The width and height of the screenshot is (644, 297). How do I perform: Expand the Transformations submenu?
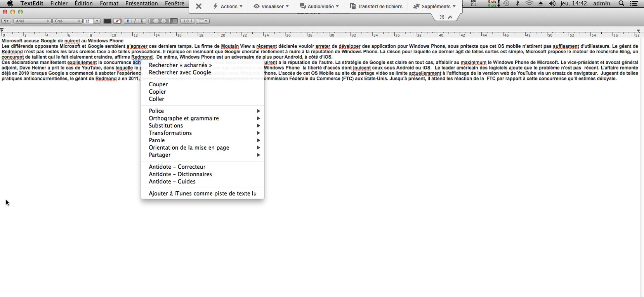click(202, 133)
